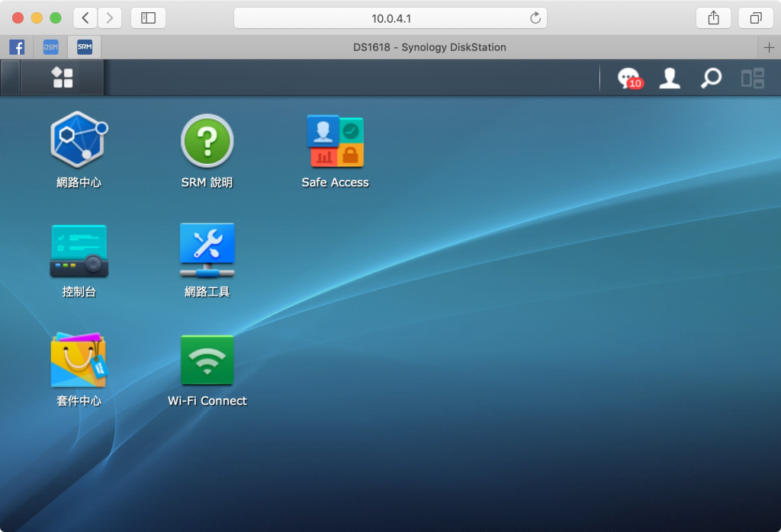Open the user account options menu
The height and width of the screenshot is (532, 781).
[x=670, y=79]
